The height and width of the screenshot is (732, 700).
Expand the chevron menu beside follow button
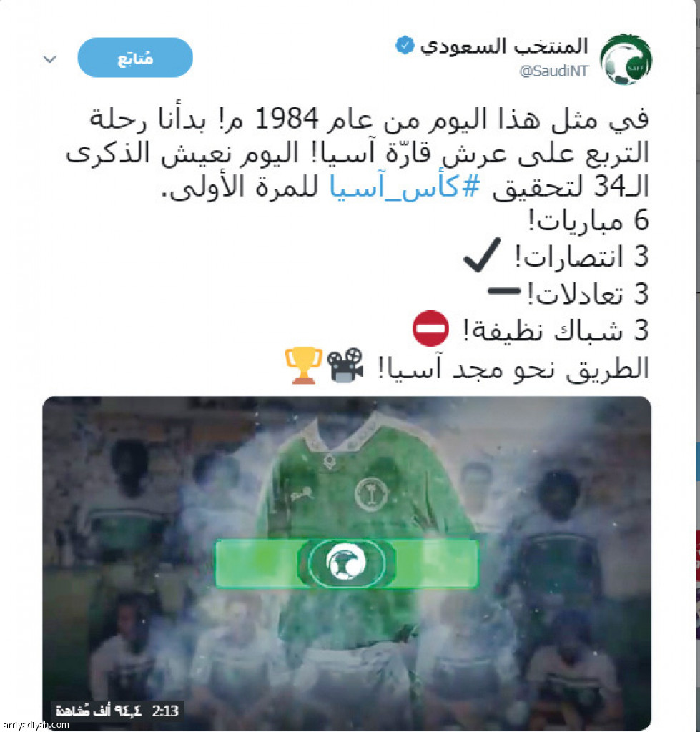coord(49,59)
